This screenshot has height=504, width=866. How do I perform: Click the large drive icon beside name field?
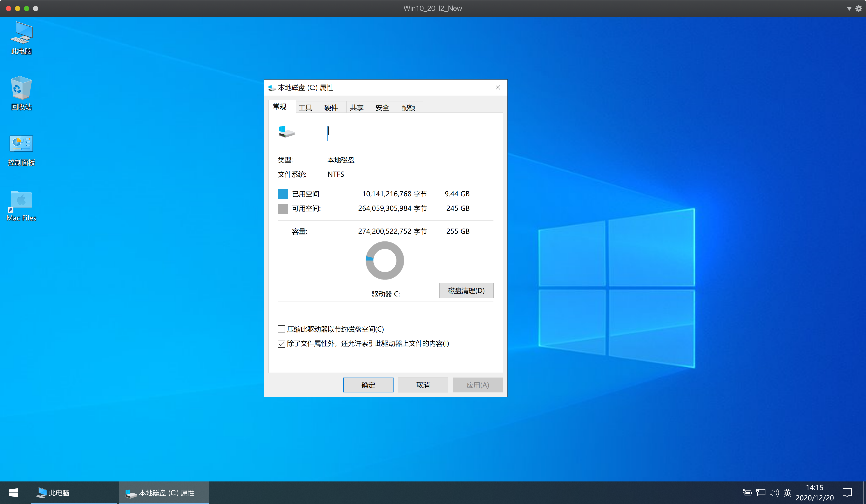[286, 132]
